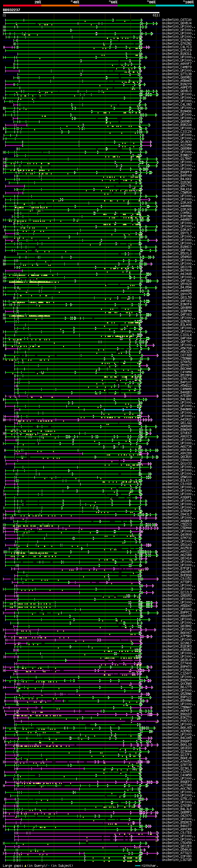Click the BB932237 query label
197x868 pixels.
point(11,10)
